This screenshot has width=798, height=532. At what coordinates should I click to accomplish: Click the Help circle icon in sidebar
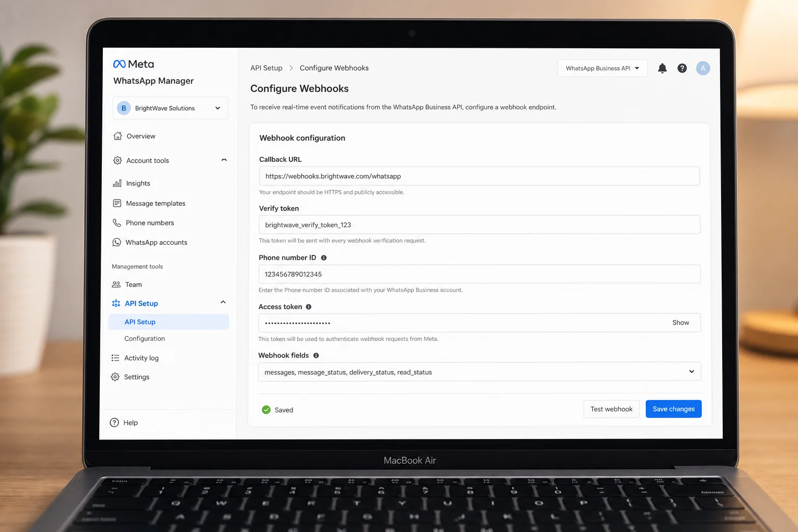point(114,423)
